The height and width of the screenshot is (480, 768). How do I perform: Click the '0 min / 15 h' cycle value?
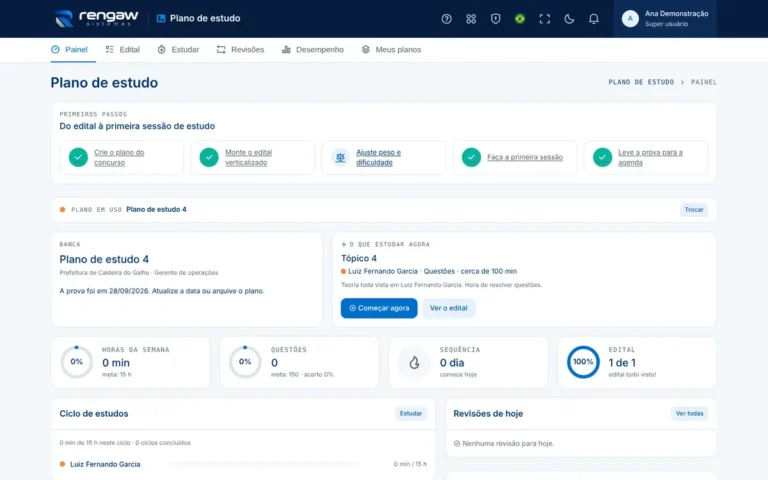pyautogui.click(x=410, y=464)
